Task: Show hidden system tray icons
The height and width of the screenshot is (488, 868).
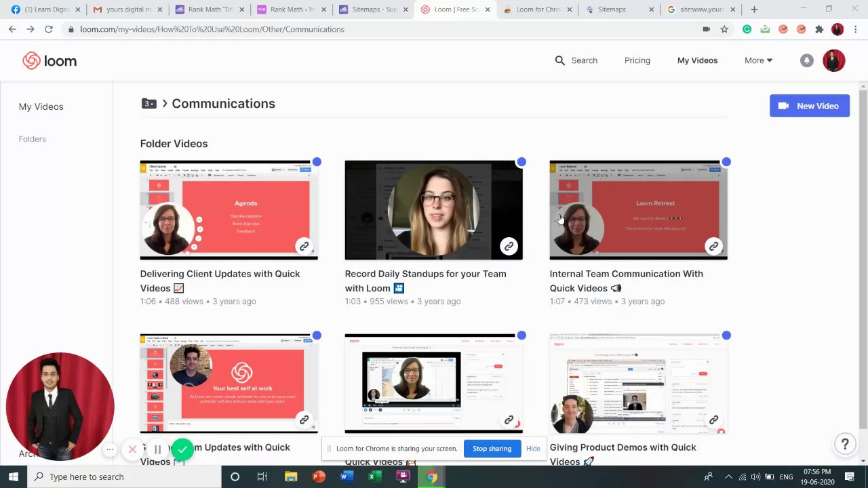Action: coord(728,477)
